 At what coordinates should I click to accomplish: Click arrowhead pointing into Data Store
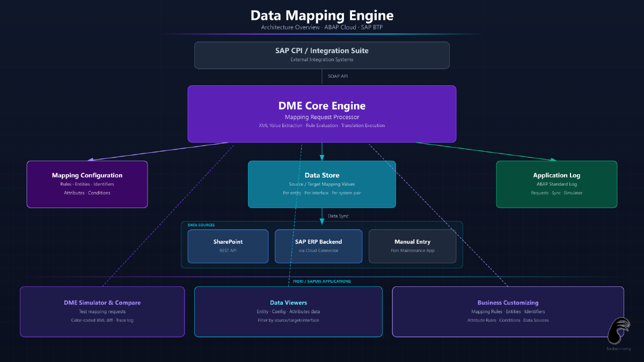[322, 158]
